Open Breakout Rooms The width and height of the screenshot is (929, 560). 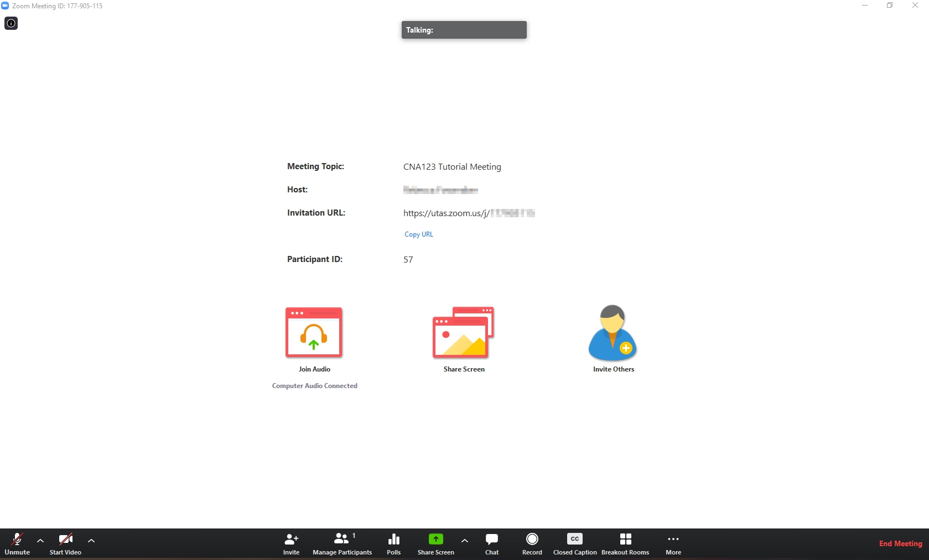(x=625, y=544)
